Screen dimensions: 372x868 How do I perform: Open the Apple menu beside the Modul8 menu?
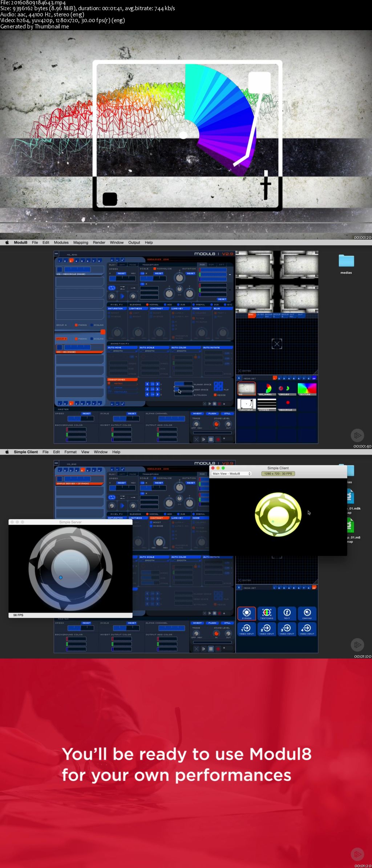coord(7,243)
